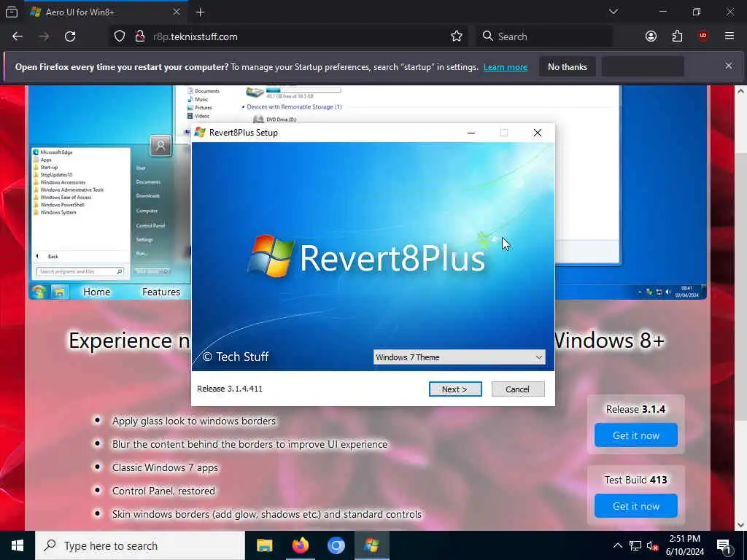The image size is (747, 560).
Task: Open the uBlock Origin extension icon
Action: (x=703, y=36)
